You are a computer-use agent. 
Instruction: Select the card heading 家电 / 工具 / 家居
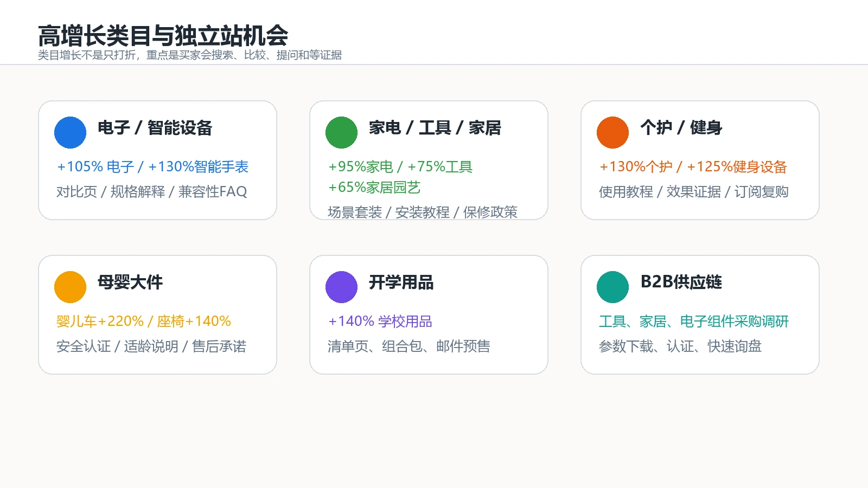coord(435,128)
